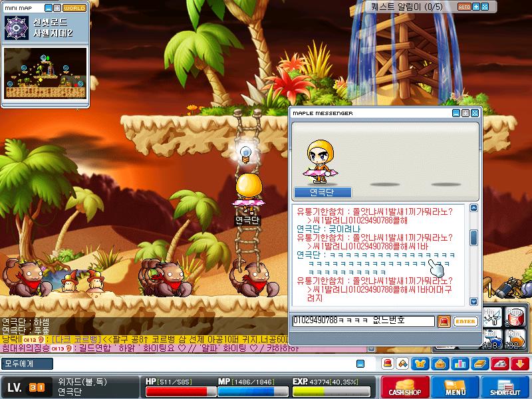Open the skill book icon
Image resolution: width=532 pixels, height=399 pixels.
click(479, 364)
